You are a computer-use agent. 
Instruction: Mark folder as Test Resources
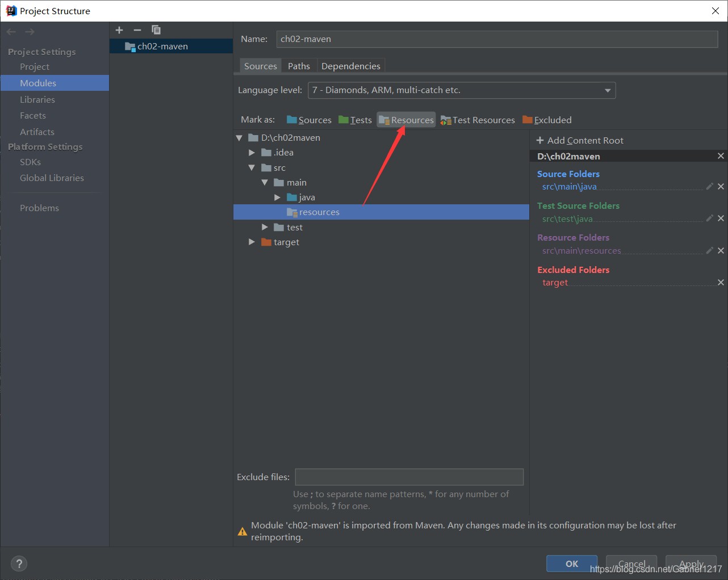click(478, 120)
